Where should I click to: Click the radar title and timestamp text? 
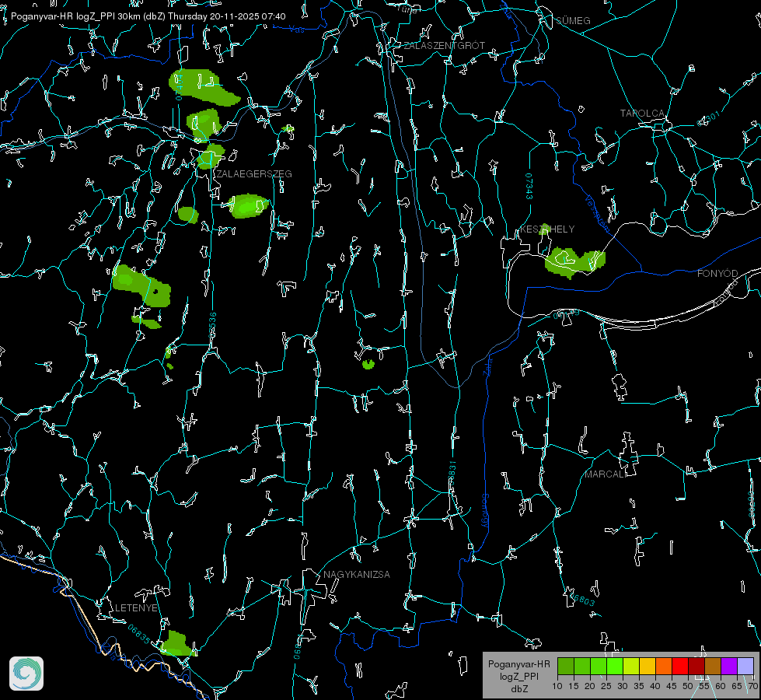click(148, 16)
